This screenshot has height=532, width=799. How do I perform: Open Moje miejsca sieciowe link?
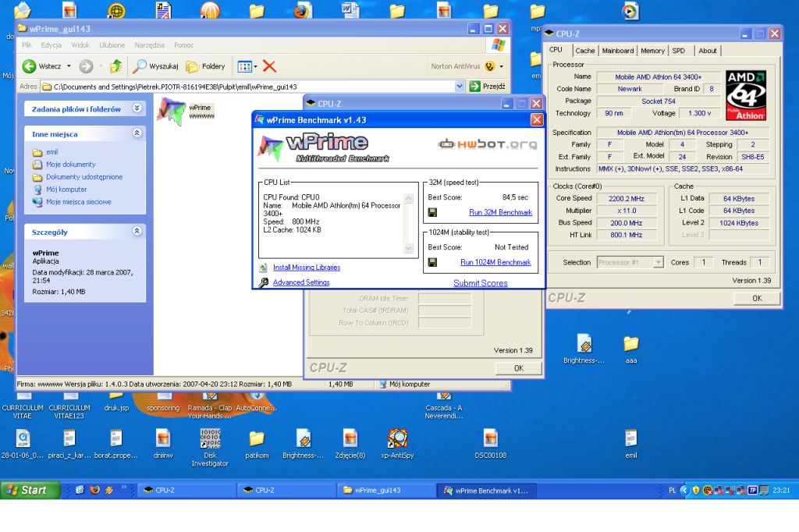tap(79, 202)
